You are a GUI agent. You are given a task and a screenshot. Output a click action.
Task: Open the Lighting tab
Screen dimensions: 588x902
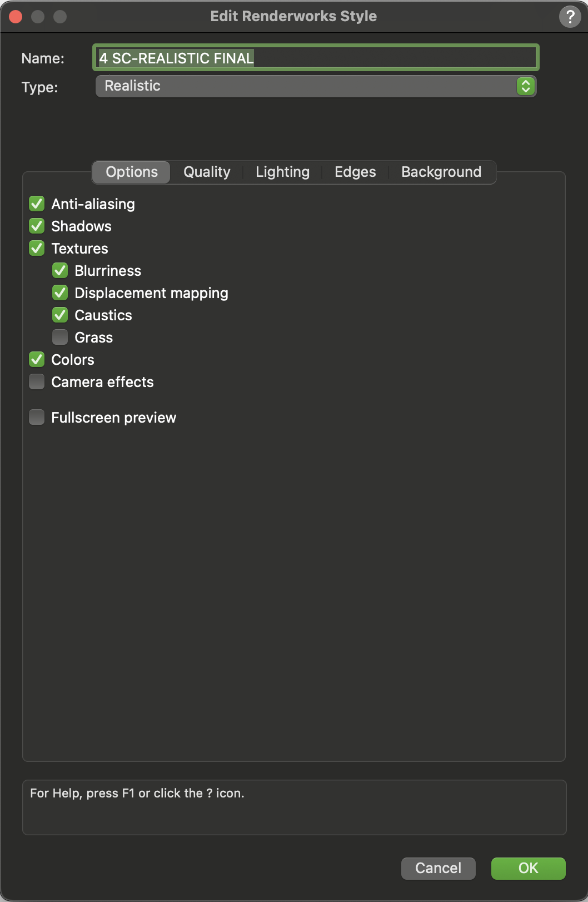[x=282, y=172]
